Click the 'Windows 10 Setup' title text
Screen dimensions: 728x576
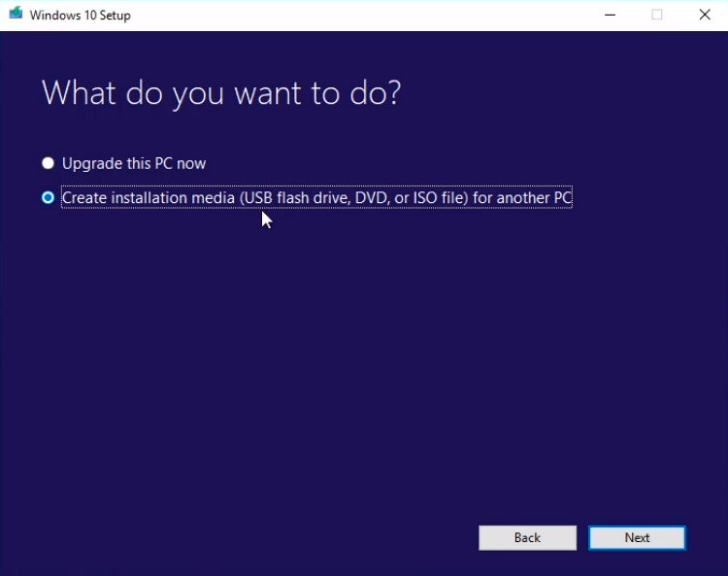80,16
